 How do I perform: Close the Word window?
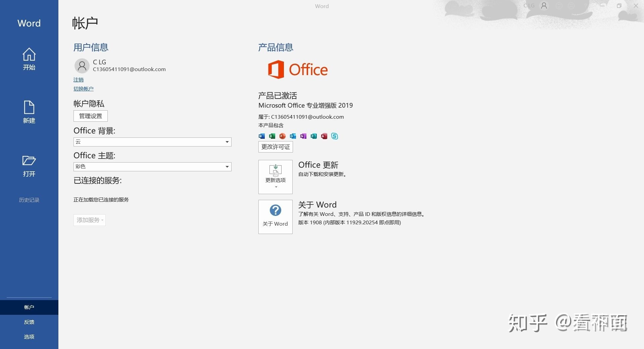pyautogui.click(x=636, y=6)
